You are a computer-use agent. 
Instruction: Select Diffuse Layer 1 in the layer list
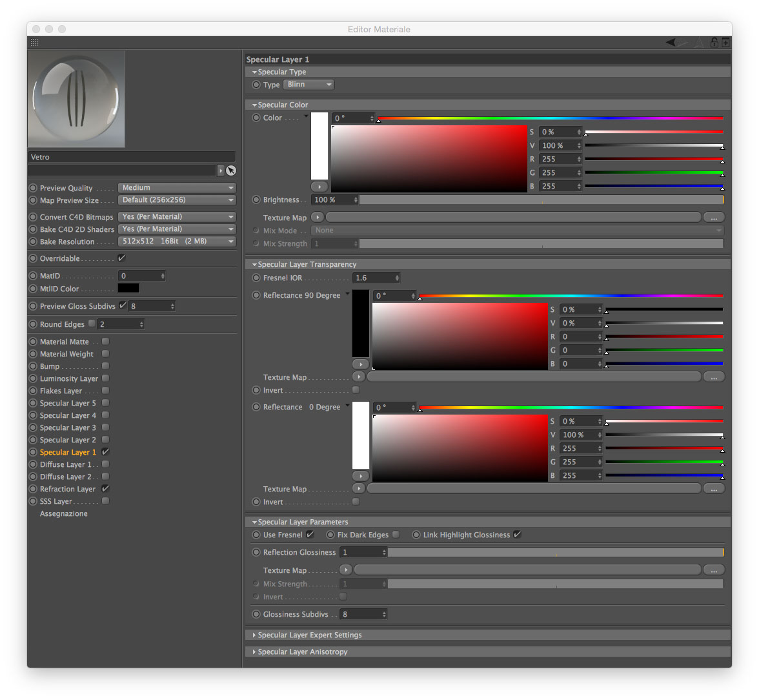(65, 464)
